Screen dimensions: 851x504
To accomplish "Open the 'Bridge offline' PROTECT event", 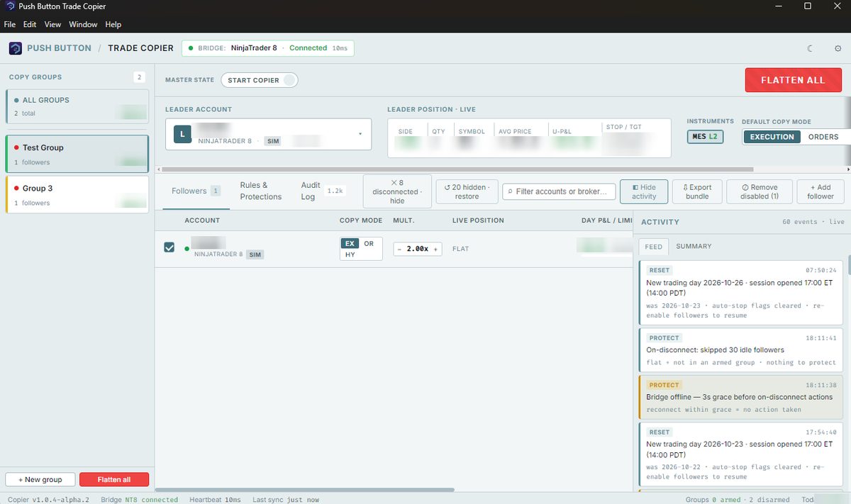I will click(742, 397).
